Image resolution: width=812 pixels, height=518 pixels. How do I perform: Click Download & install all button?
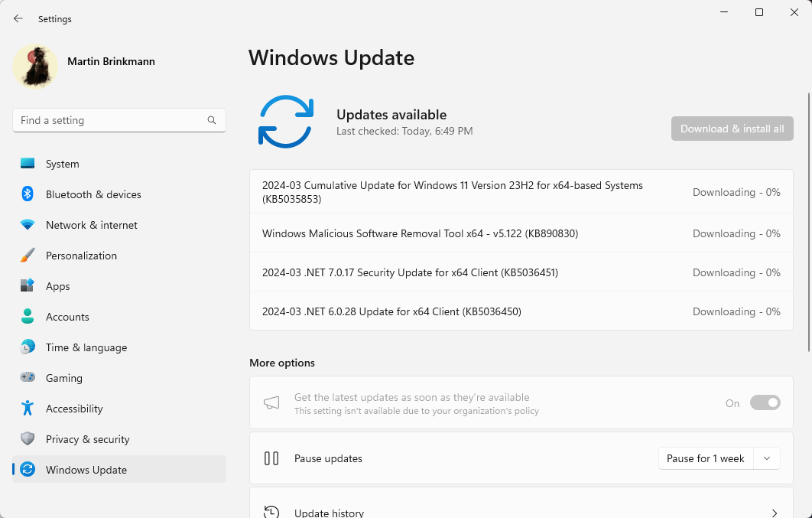732,129
